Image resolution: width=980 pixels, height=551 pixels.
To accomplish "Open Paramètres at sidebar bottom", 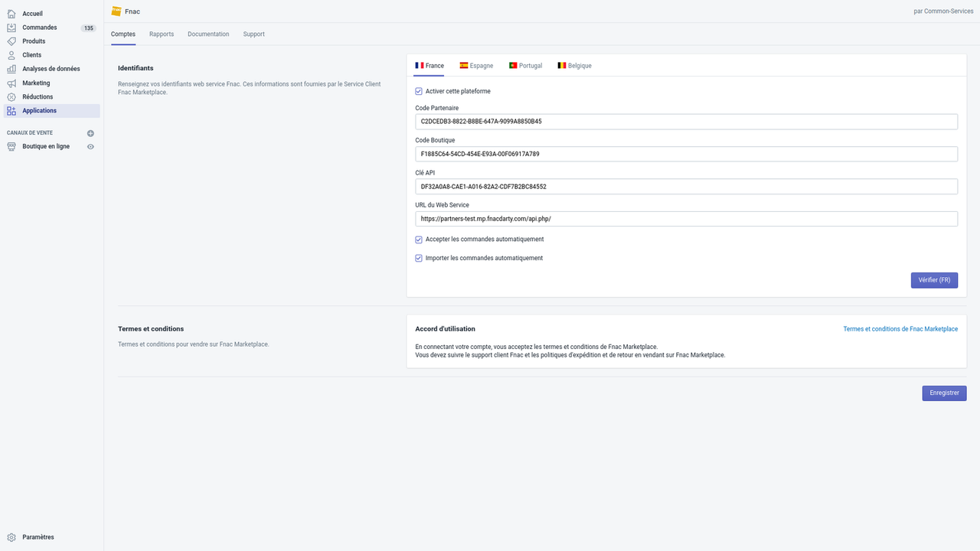I will point(51,537).
